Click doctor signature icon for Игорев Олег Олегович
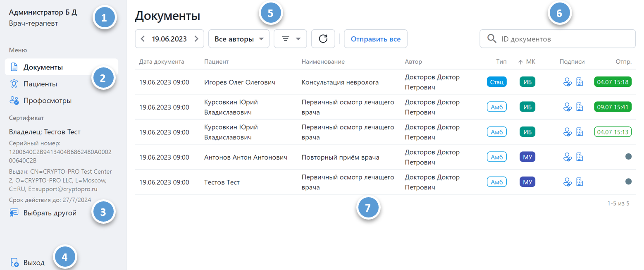The image size is (644, 270). coord(568,82)
